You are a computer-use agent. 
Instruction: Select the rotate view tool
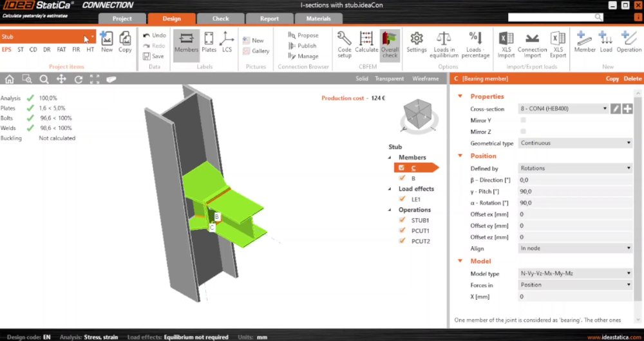(x=78, y=79)
